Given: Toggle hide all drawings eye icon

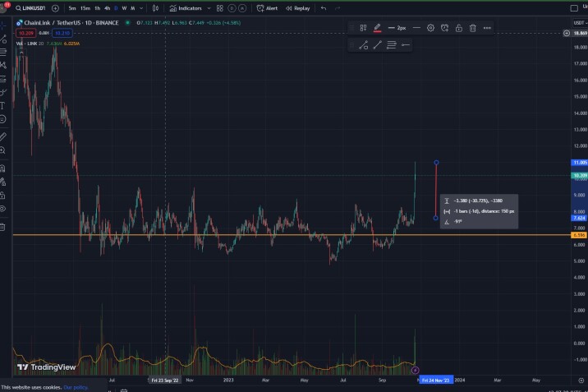Looking at the screenshot, I should pyautogui.click(x=2, y=209).
